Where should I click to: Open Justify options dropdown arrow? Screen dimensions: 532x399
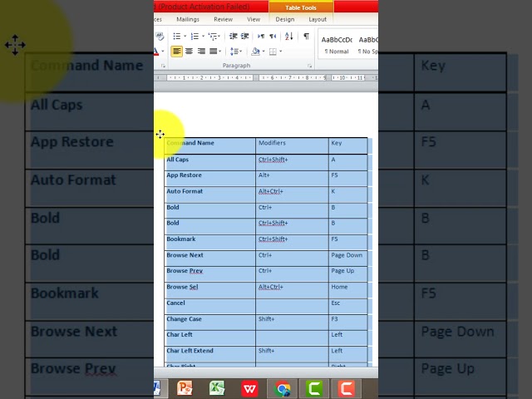pyautogui.click(x=220, y=52)
